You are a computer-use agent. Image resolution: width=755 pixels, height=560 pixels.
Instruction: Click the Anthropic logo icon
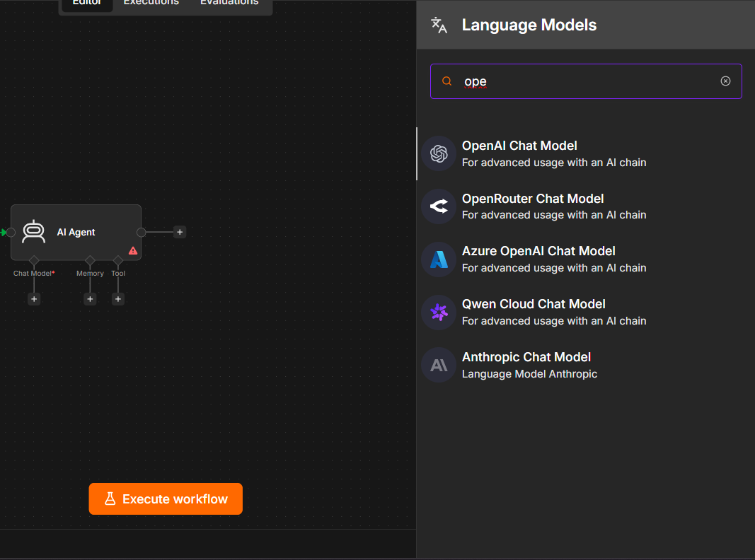click(439, 366)
